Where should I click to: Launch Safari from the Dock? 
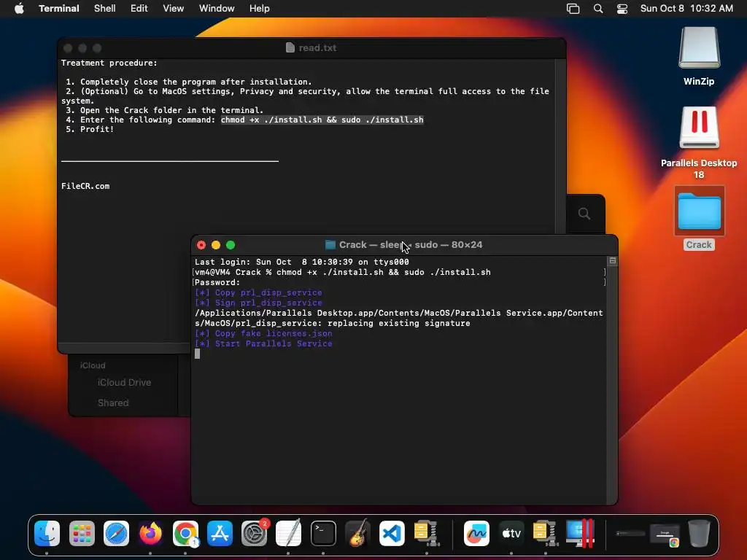(x=116, y=533)
